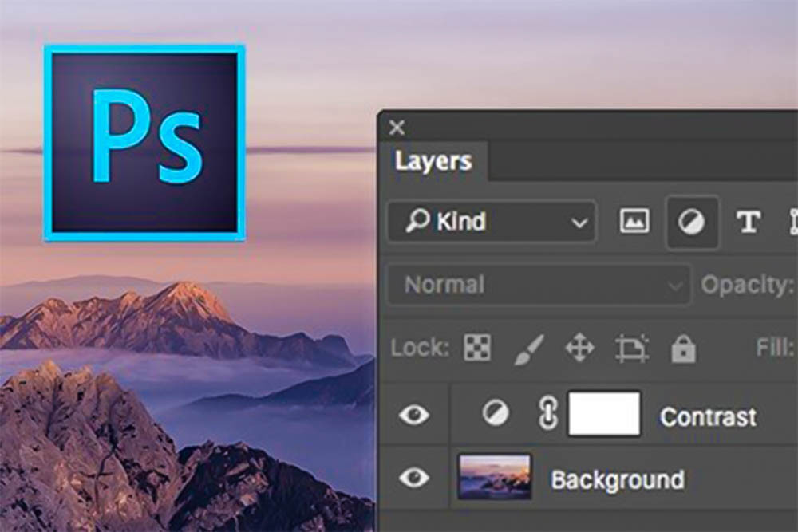Filter for pixel layers in the Layers panel
Image resolution: width=798 pixels, height=532 pixels.
[x=634, y=223]
